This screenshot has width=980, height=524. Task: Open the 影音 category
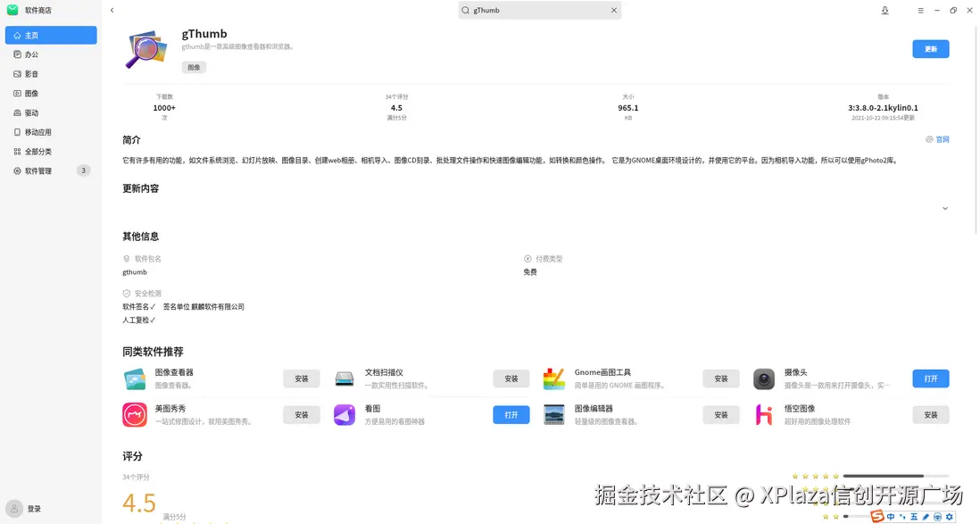[x=51, y=74]
